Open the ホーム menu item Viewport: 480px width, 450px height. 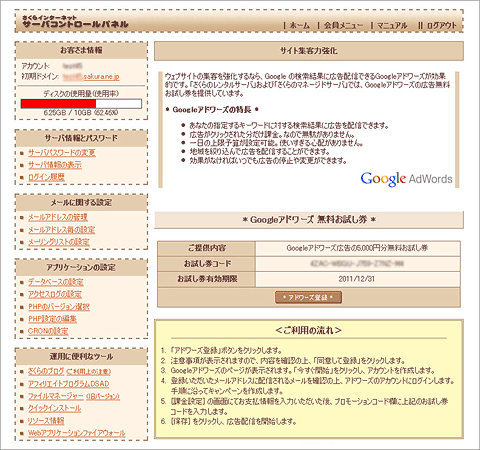point(300,25)
